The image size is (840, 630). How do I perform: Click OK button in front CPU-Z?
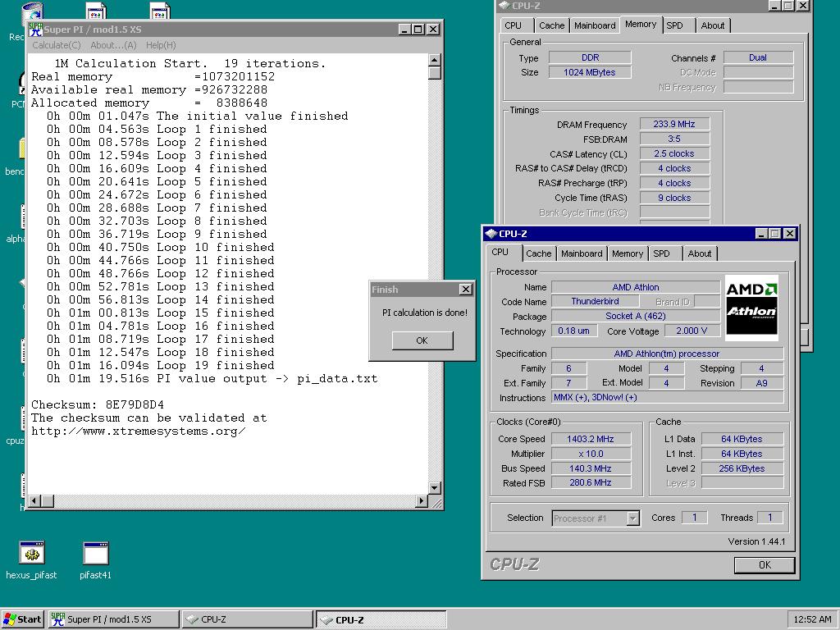coord(765,564)
